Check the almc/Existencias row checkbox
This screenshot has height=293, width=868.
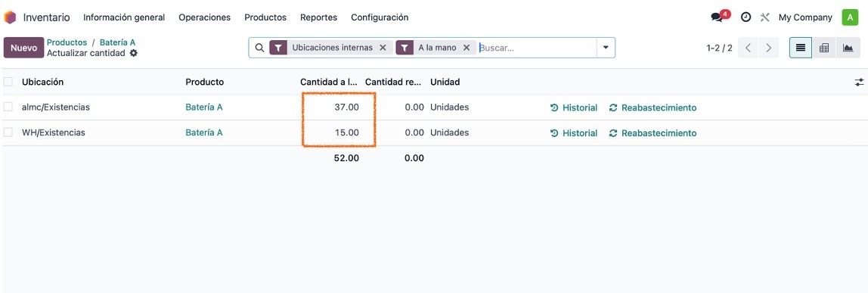coord(8,107)
